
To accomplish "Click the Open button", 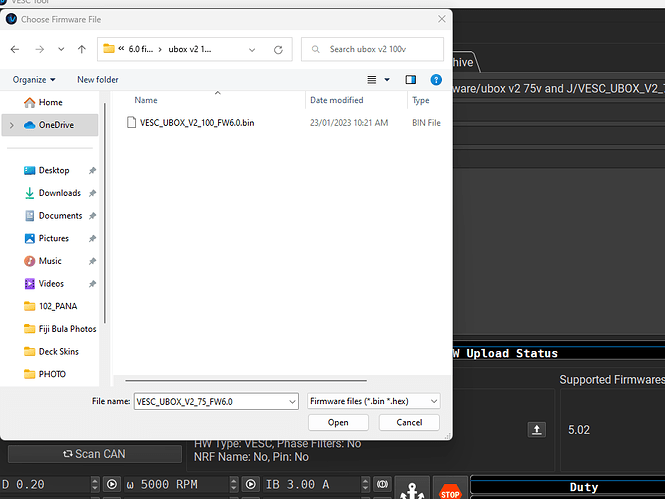I will click(338, 422).
